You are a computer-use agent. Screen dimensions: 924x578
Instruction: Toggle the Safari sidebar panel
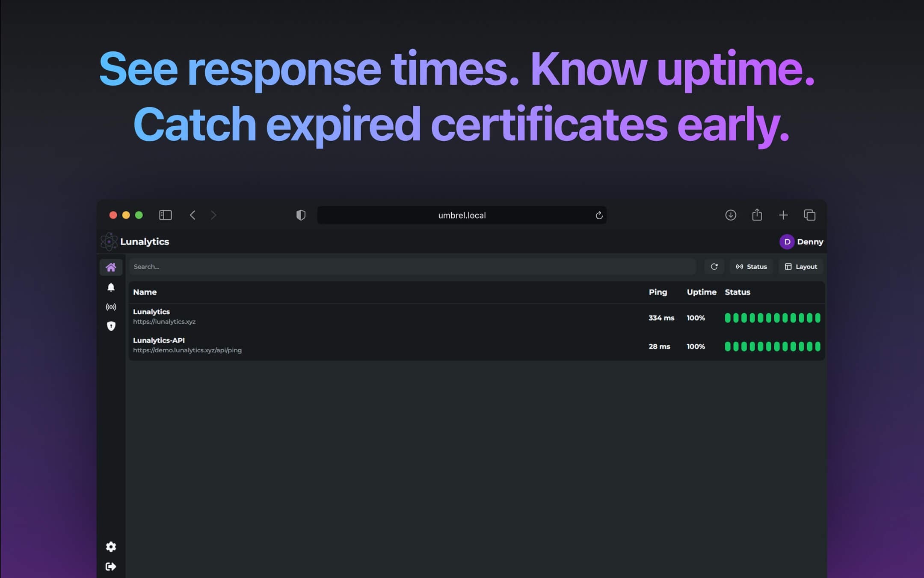[165, 215]
